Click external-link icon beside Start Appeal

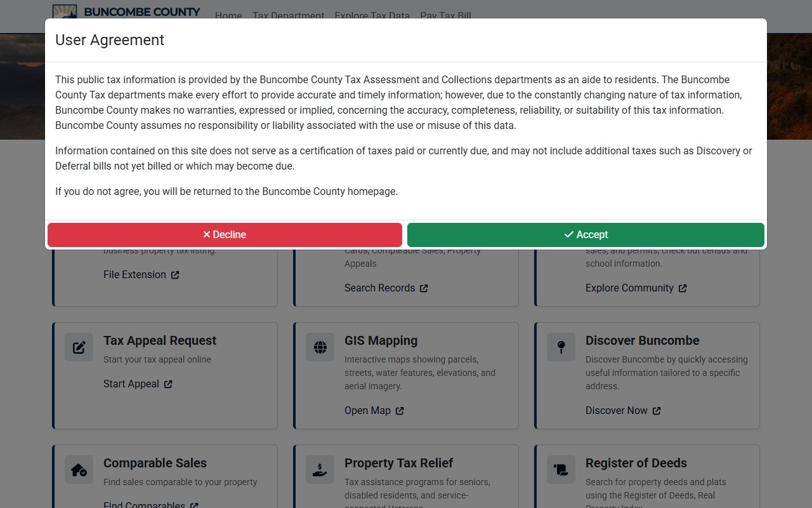point(168,384)
